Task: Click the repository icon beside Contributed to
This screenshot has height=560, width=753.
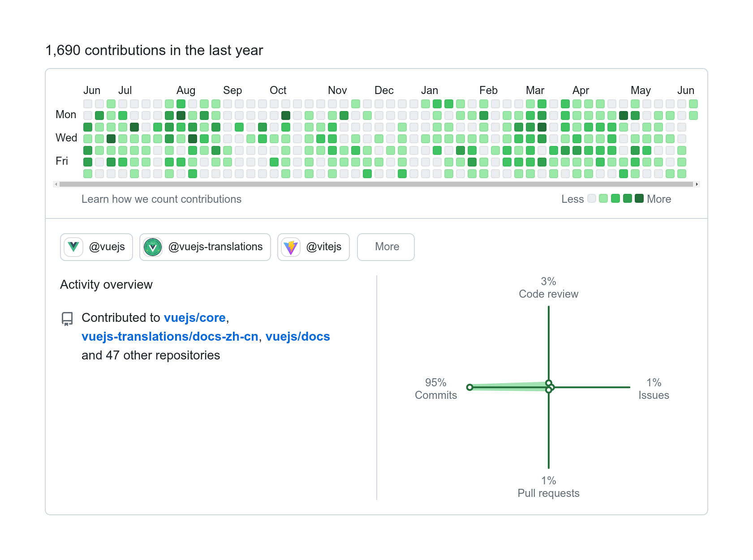Action: [67, 319]
